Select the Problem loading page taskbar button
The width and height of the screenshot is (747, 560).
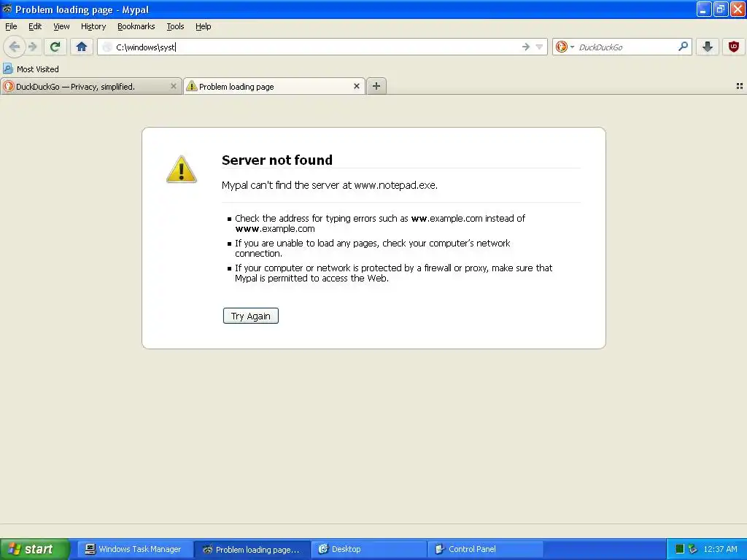pos(252,549)
